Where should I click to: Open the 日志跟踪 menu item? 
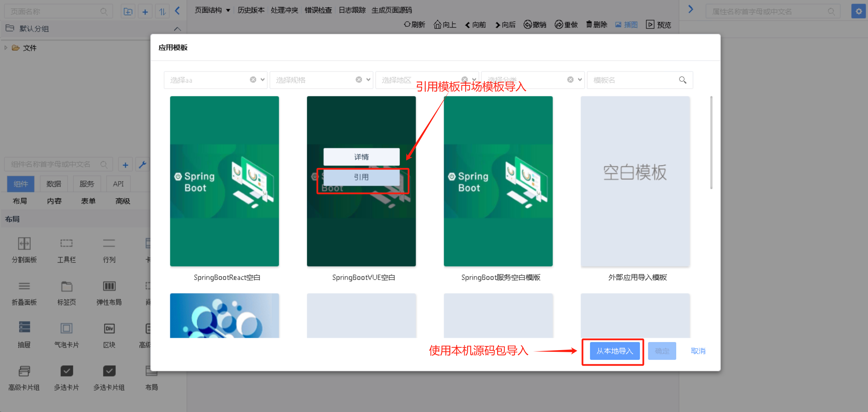tap(352, 10)
